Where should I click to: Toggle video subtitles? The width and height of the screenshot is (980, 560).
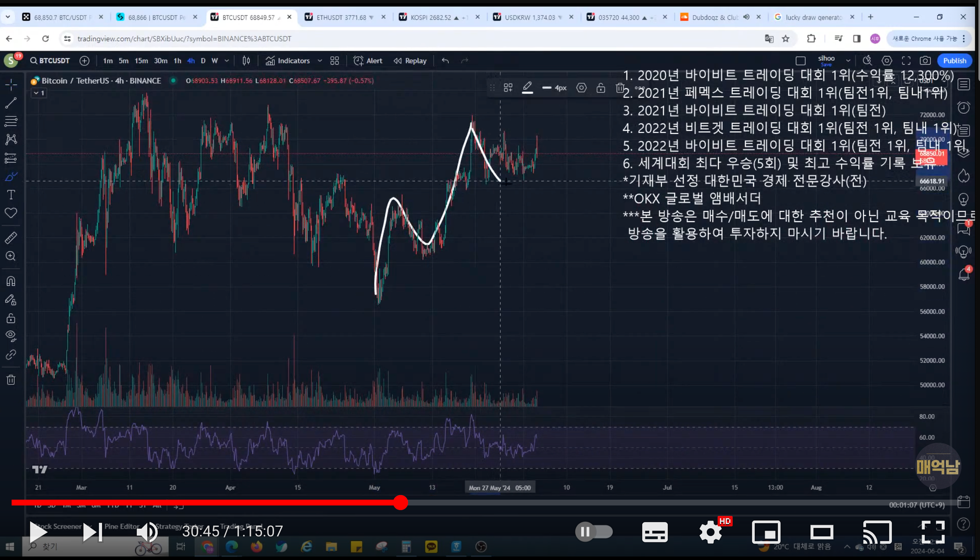[655, 532]
